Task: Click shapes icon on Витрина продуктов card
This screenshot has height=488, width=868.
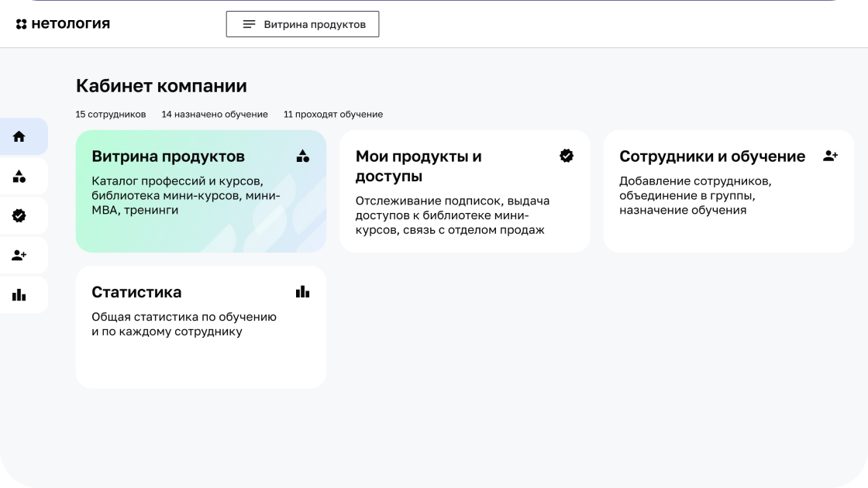Action: click(303, 156)
